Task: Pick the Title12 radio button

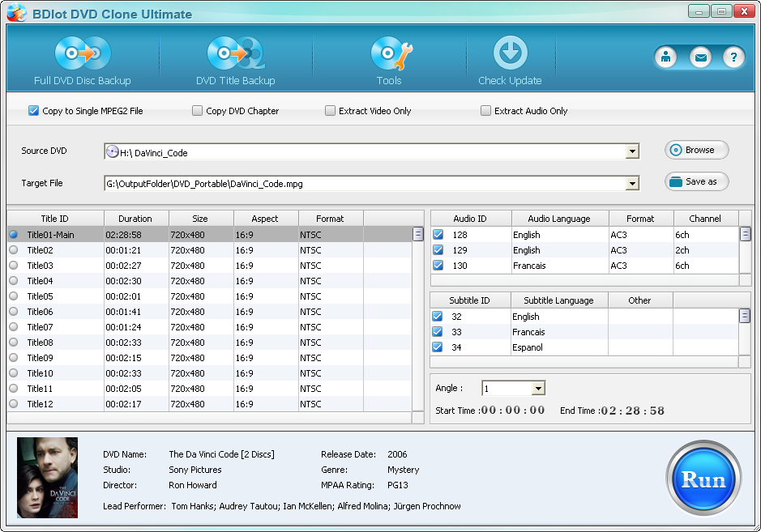Action: tap(14, 404)
